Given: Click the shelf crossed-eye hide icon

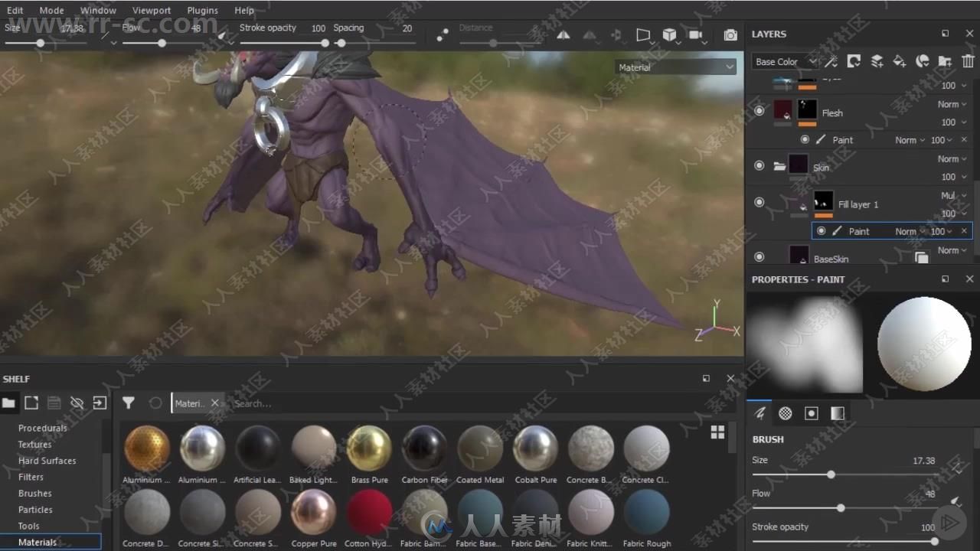Looking at the screenshot, I should point(77,403).
